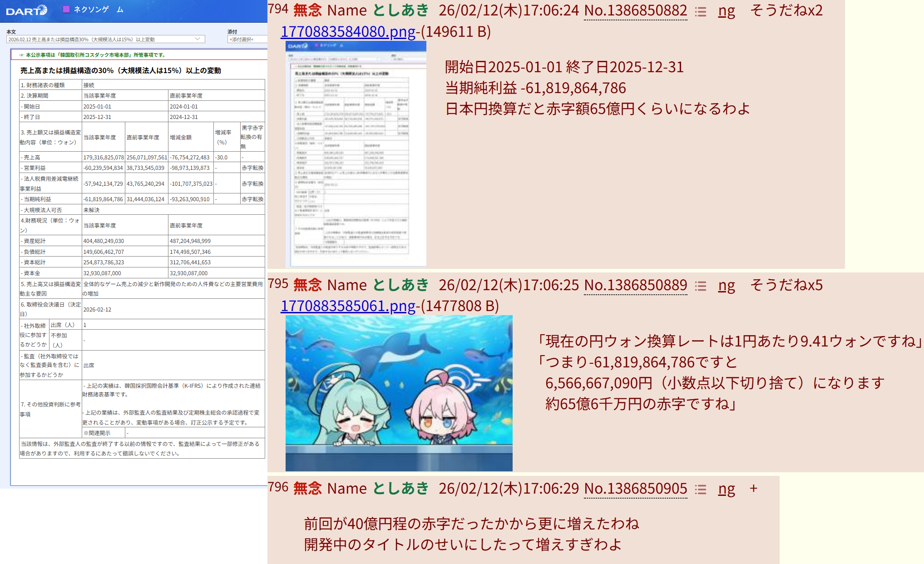924x564 pixels.
Task: Open list menu icon for post 795
Action: (x=701, y=286)
